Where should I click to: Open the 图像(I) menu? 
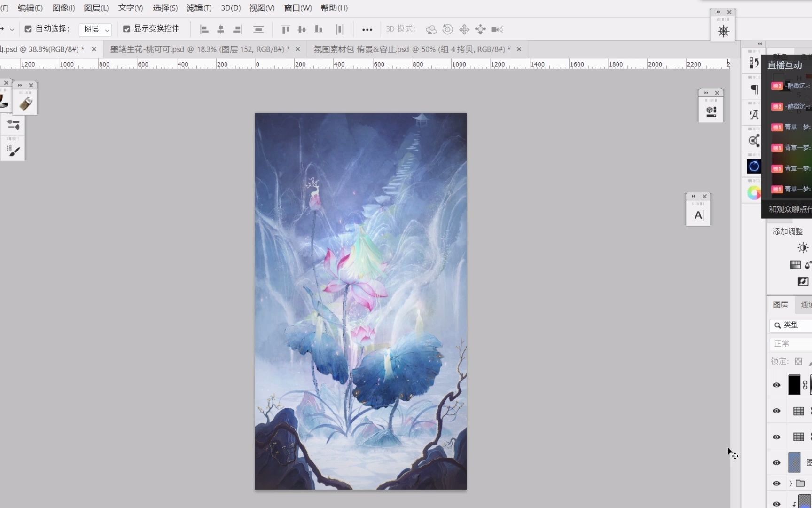pos(63,8)
